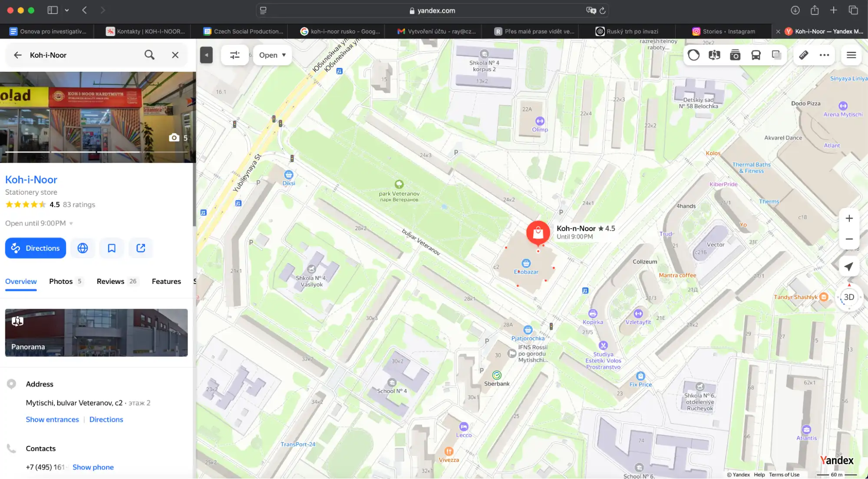Expand opening hours 'Open until 9:00PM'
Viewport: 868px width, 479px height.
[39, 223]
